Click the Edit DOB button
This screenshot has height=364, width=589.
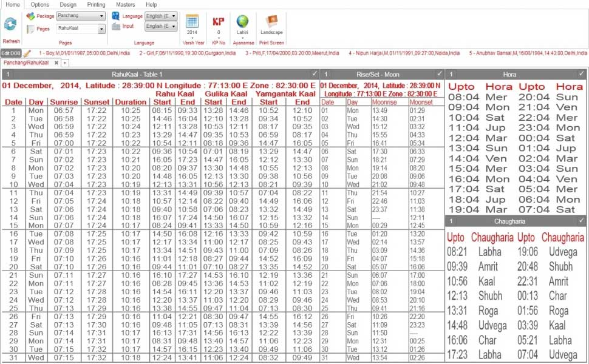click(x=11, y=53)
